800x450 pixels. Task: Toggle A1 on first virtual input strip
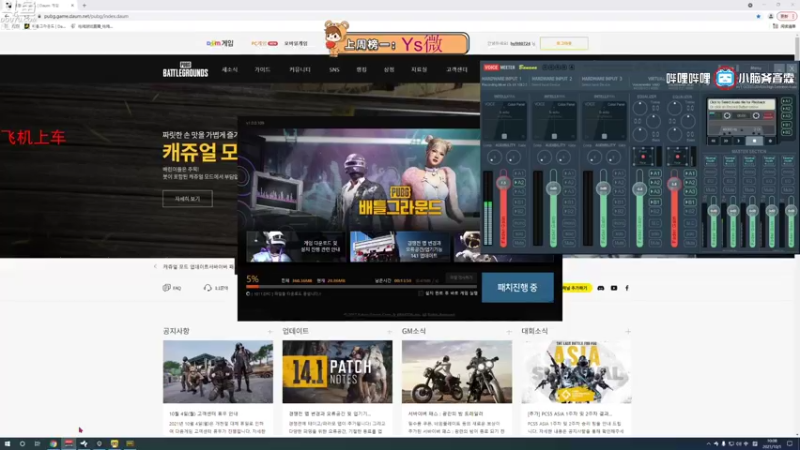point(655,173)
